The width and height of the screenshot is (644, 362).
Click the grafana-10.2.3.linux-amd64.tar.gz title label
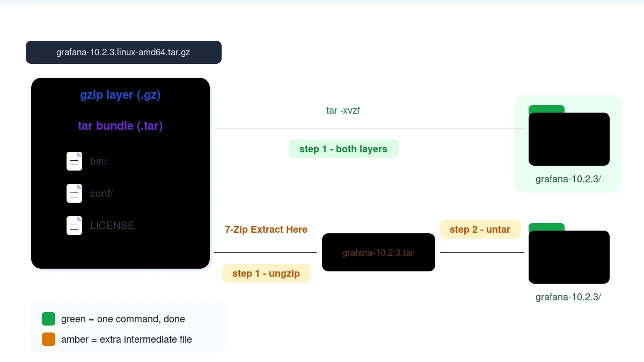(123, 53)
